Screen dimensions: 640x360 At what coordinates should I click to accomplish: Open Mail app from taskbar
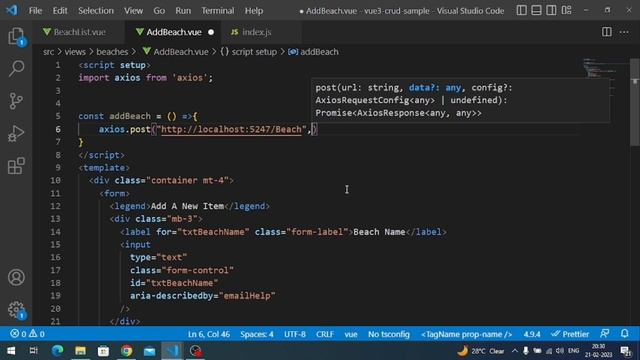click(149, 351)
